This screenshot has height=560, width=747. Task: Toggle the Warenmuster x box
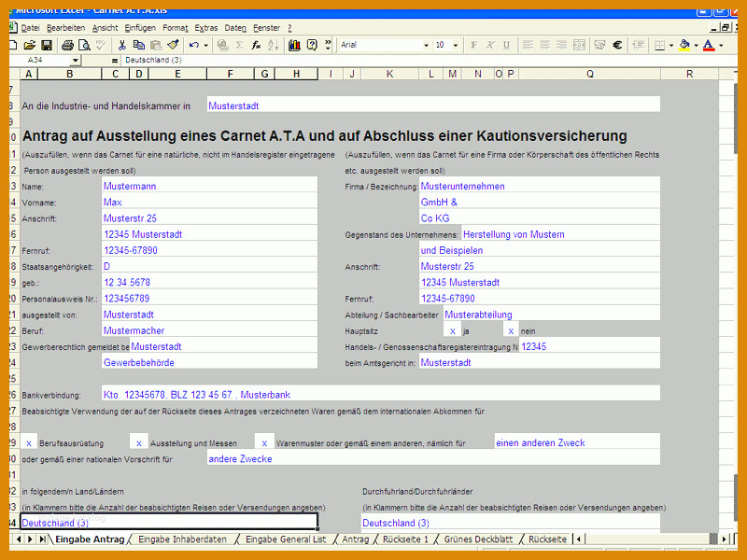[x=264, y=442]
